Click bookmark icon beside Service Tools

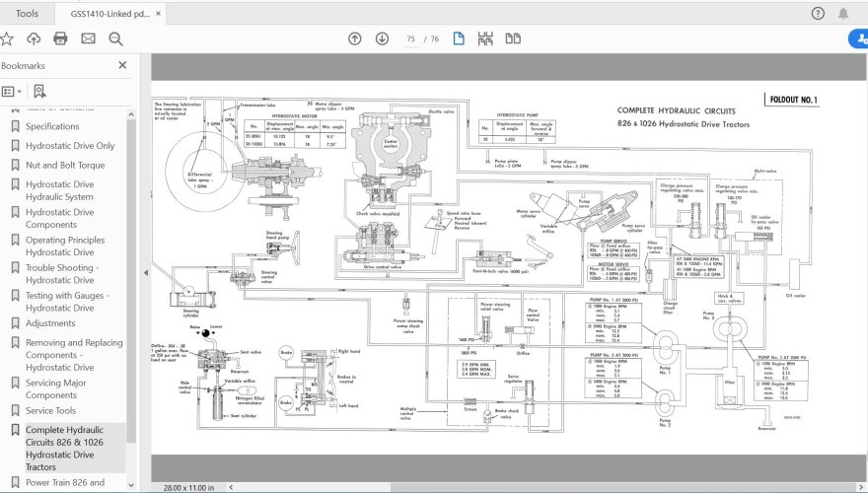tap(16, 410)
